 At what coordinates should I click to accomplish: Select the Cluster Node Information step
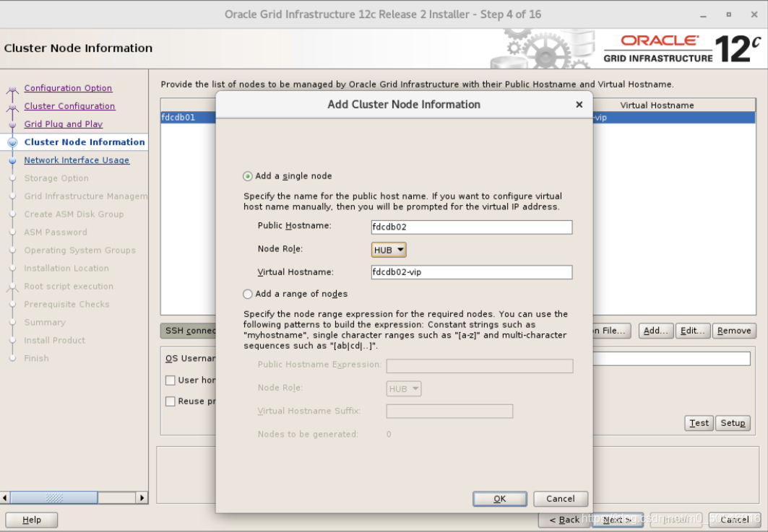click(85, 142)
